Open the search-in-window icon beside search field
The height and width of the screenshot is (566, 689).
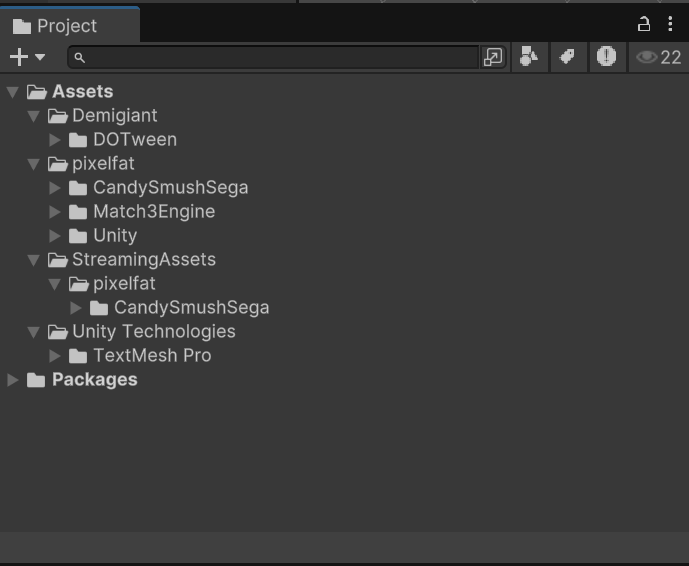coord(493,57)
